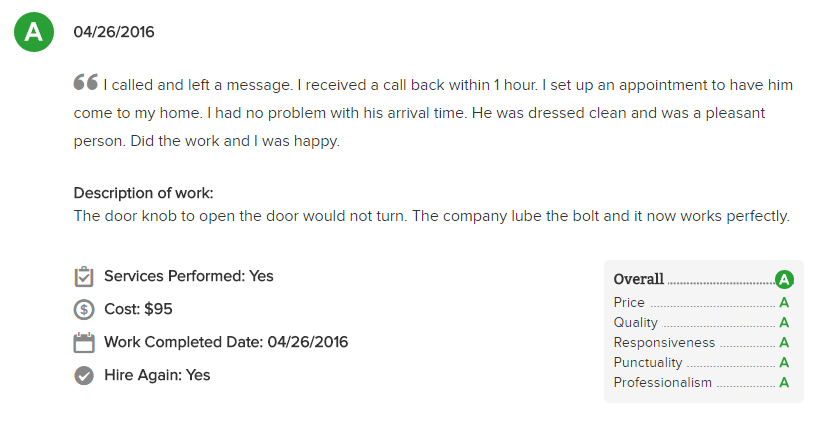Click the Price grade A letter

tap(784, 303)
